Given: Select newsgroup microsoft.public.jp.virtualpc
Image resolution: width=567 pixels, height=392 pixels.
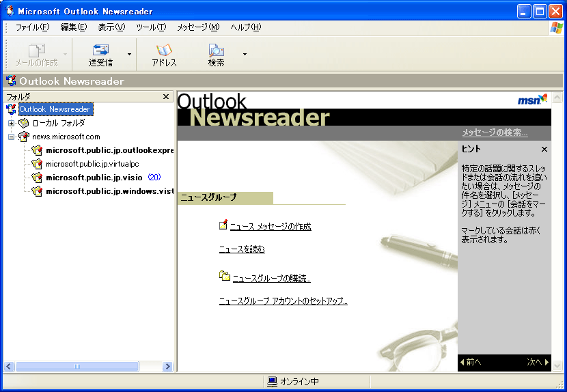Looking at the screenshot, I should (x=92, y=164).
